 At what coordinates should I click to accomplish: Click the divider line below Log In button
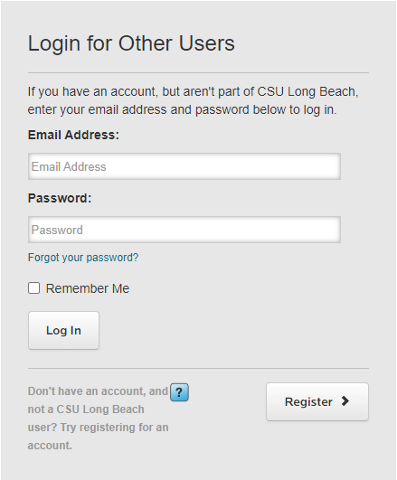tap(198, 369)
